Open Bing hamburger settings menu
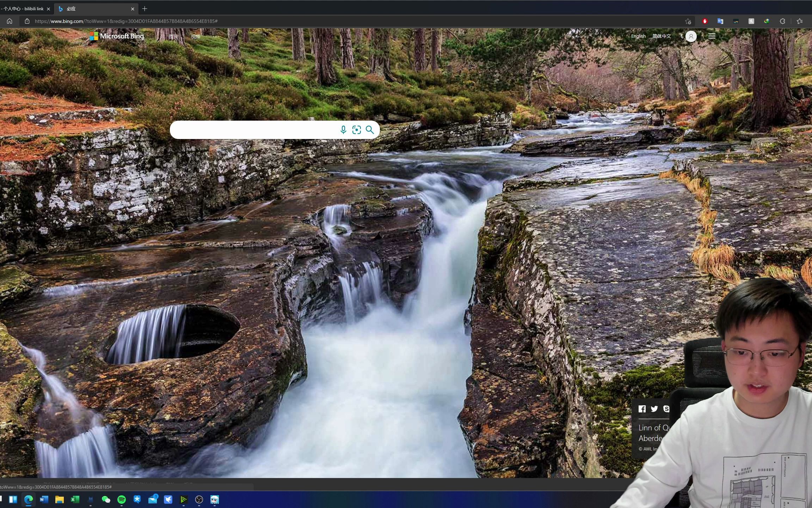 click(712, 36)
